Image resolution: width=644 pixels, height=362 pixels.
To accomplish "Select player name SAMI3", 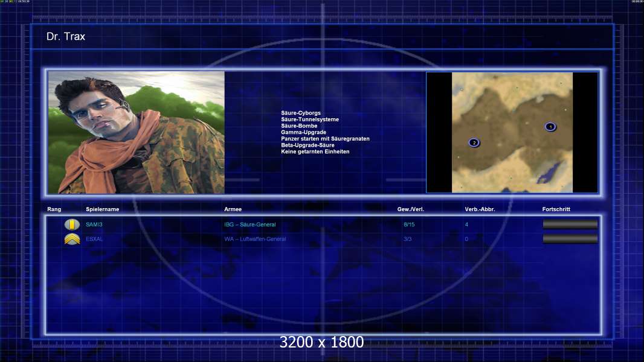I will click(94, 224).
